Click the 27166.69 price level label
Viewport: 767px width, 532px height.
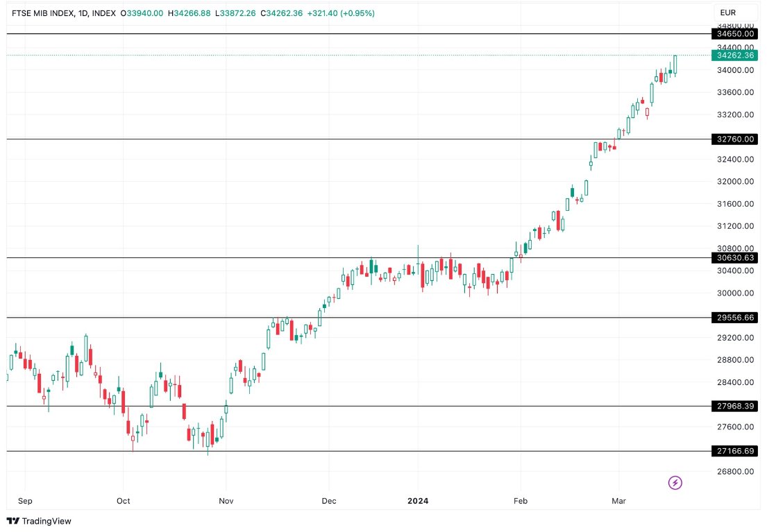[x=734, y=450]
